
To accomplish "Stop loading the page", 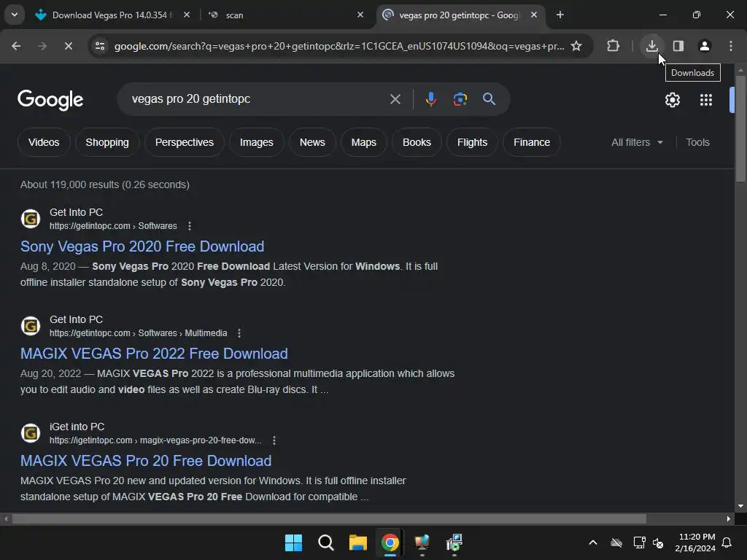I will coord(68,46).
